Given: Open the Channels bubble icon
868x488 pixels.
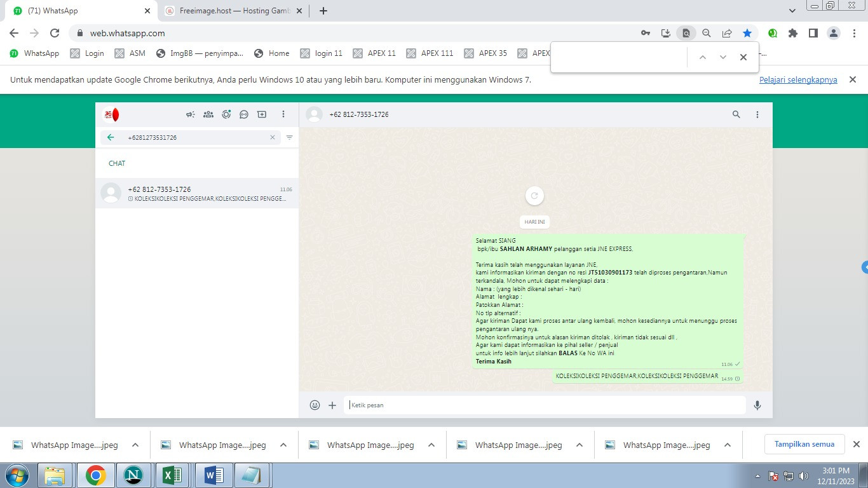Looking at the screenshot, I should [244, 114].
